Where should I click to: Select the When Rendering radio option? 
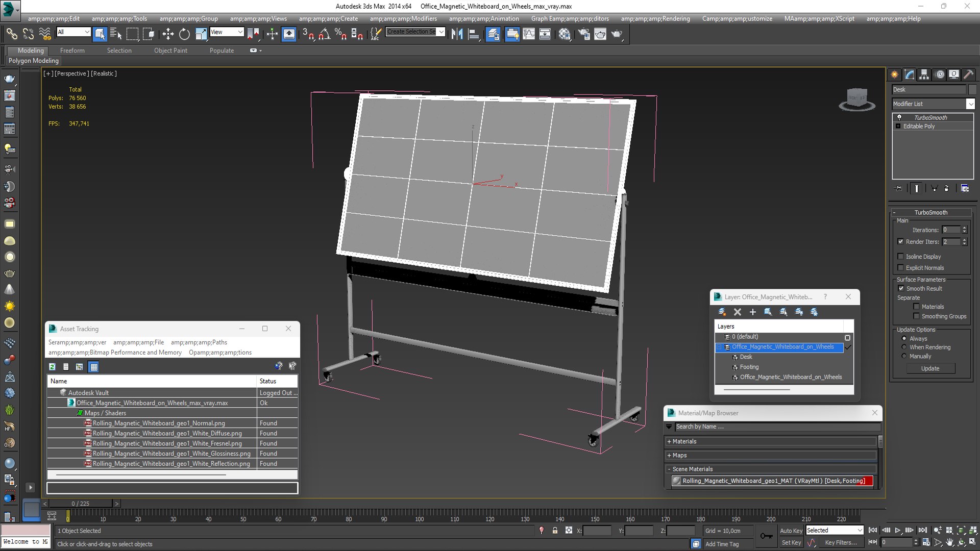coord(904,347)
